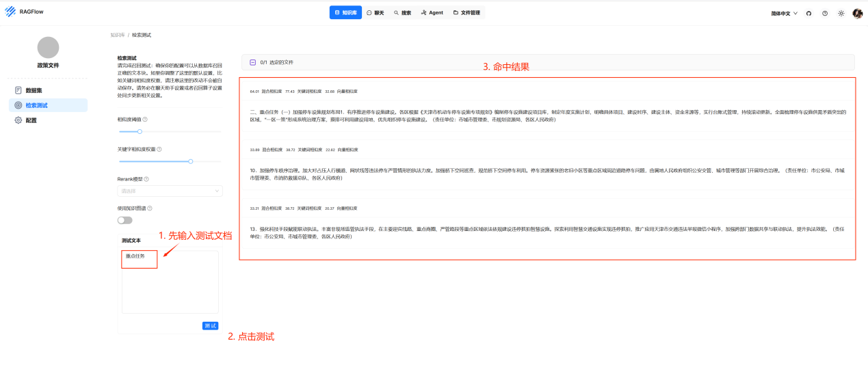
Task: Open the 简体中文 language dropdown
Action: tap(785, 13)
